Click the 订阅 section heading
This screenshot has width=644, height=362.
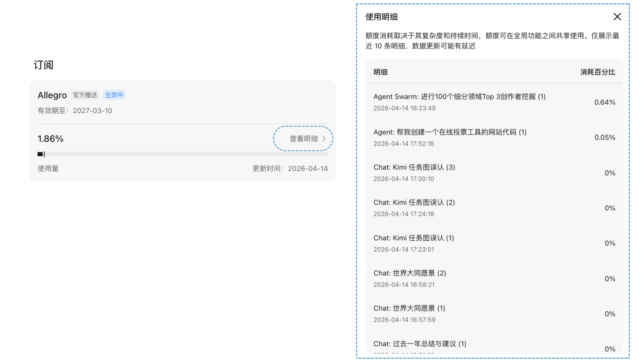(44, 65)
